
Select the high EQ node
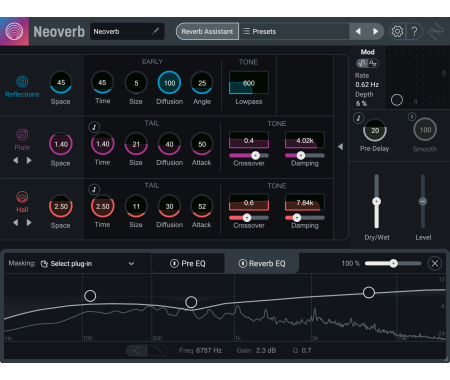(369, 292)
